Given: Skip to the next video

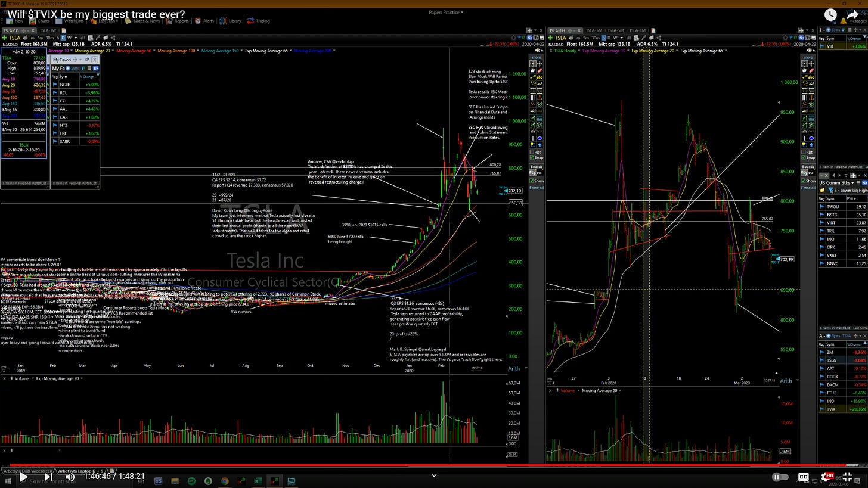Looking at the screenshot, I should pos(49,477).
